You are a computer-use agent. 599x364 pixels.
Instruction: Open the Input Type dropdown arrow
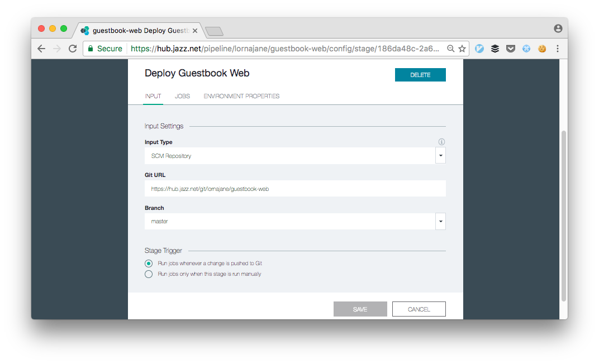tap(440, 156)
